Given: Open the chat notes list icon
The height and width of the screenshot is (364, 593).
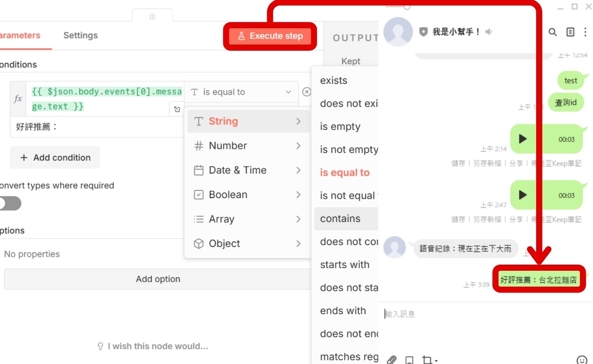Looking at the screenshot, I should (570, 32).
